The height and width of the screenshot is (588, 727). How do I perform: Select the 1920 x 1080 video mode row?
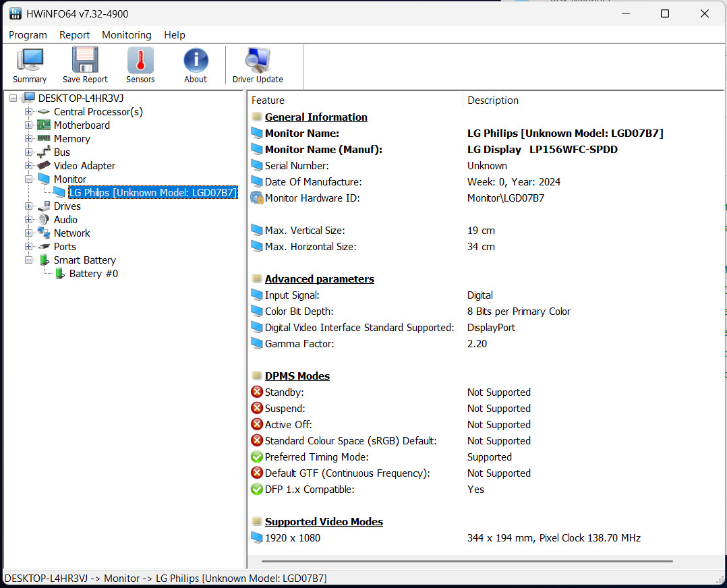486,538
